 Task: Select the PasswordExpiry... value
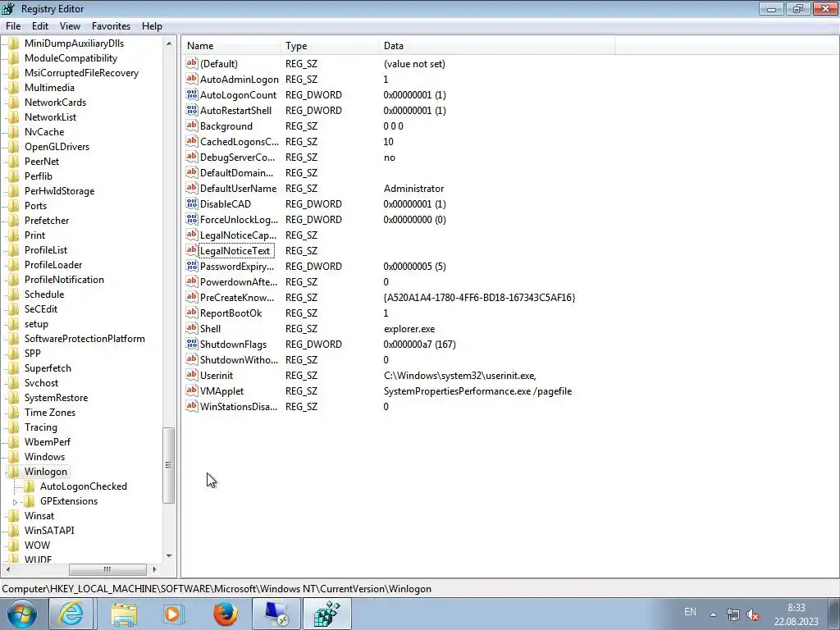[237, 267]
